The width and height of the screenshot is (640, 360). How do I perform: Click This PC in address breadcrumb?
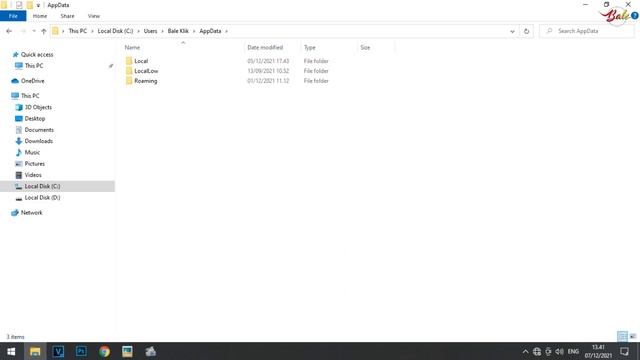point(78,31)
